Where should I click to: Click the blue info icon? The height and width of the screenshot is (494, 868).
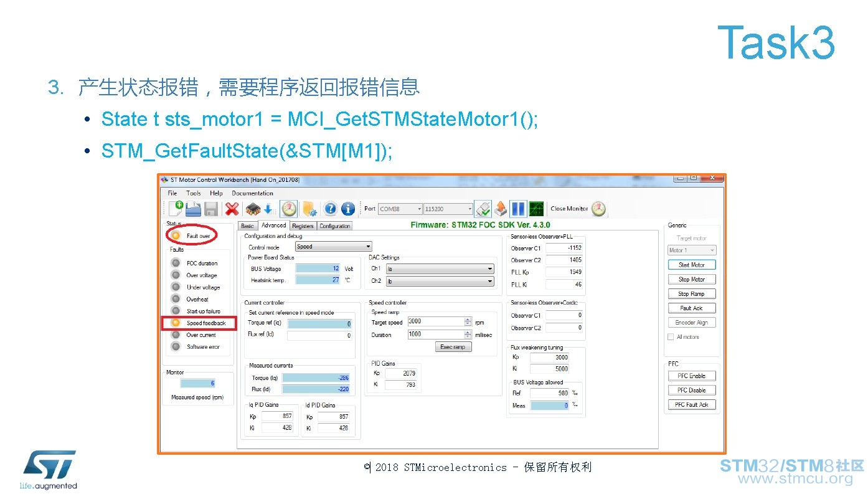(347, 209)
